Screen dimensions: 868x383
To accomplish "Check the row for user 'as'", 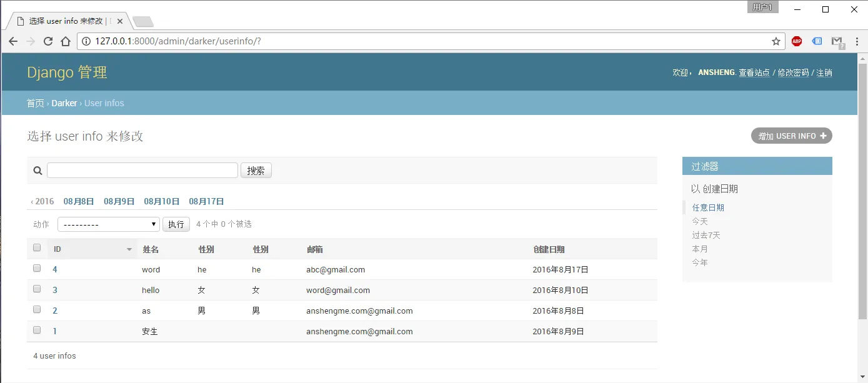I will pos(37,309).
